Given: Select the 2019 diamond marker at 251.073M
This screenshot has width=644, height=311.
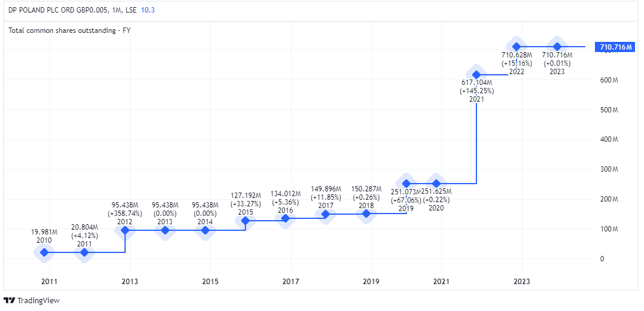Looking at the screenshot, I should (x=406, y=184).
